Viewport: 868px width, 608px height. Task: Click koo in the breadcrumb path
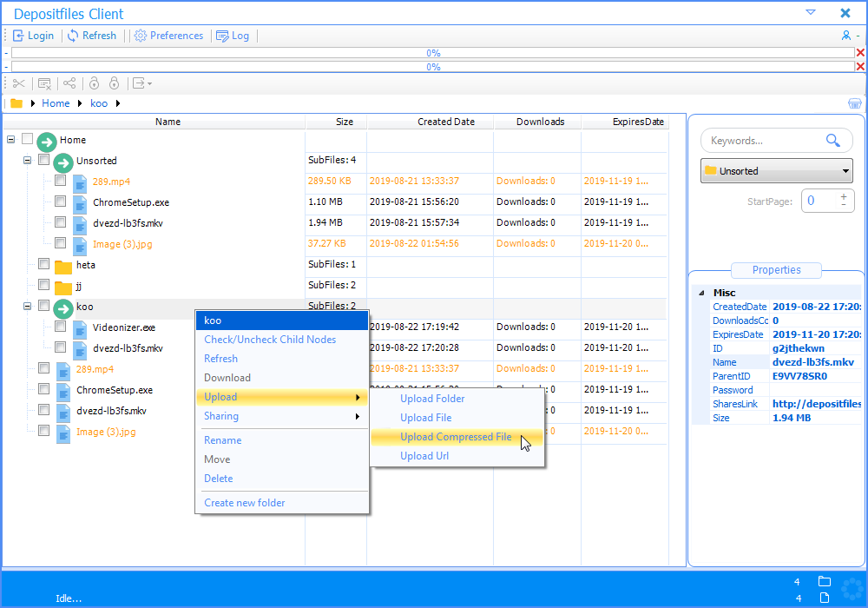tap(99, 103)
